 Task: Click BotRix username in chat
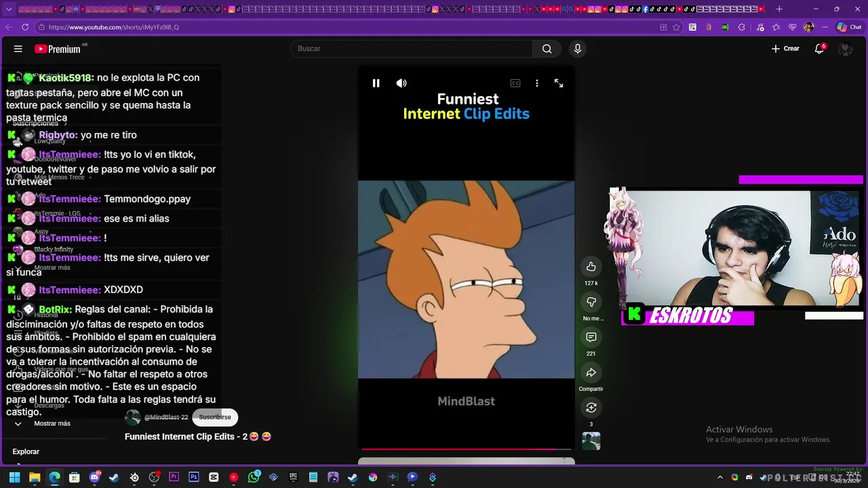point(55,309)
